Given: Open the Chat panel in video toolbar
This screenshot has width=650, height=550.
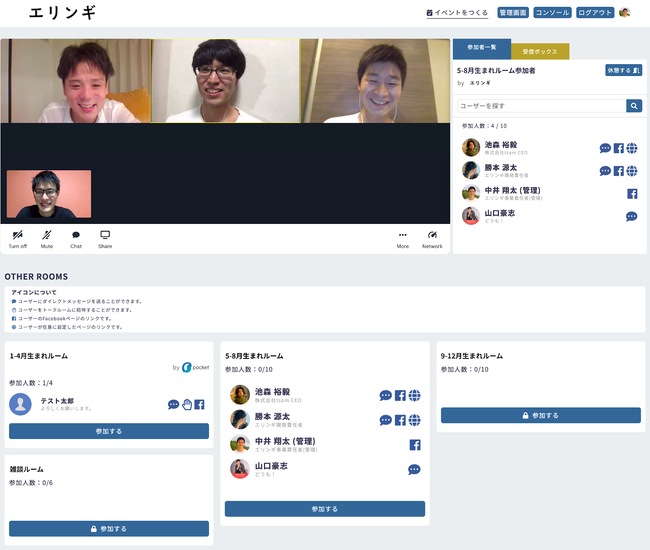Looking at the screenshot, I should tap(76, 236).
